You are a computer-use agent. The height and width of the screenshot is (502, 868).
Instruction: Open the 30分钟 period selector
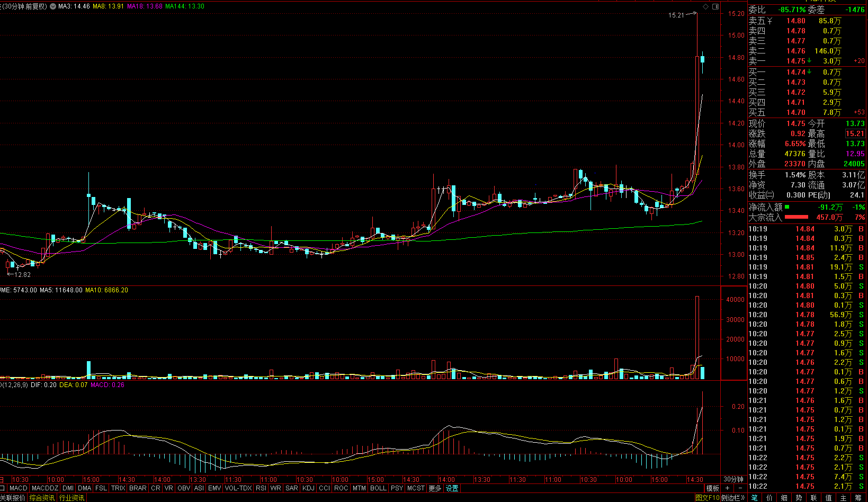tap(733, 479)
